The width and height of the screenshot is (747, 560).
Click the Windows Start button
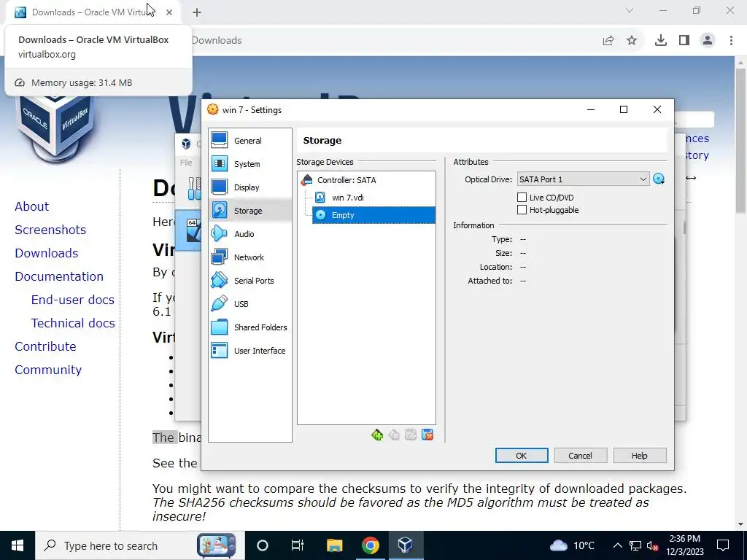pyautogui.click(x=18, y=545)
